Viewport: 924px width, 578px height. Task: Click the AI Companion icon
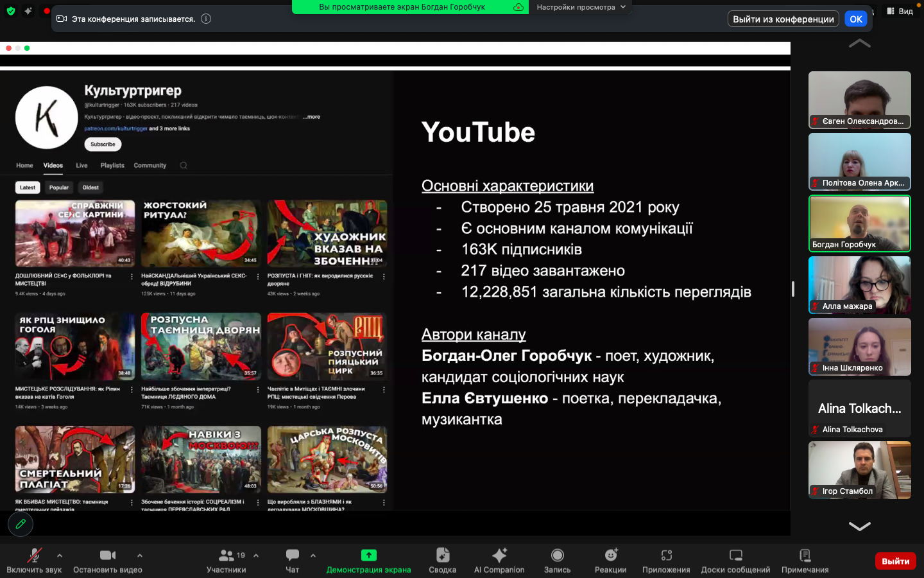499,556
